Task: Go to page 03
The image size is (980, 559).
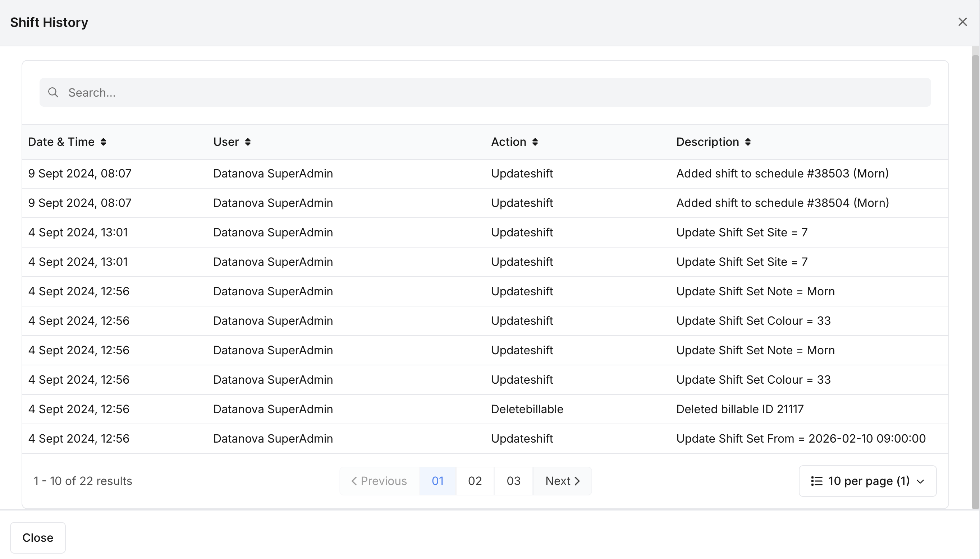Action: 514,481
